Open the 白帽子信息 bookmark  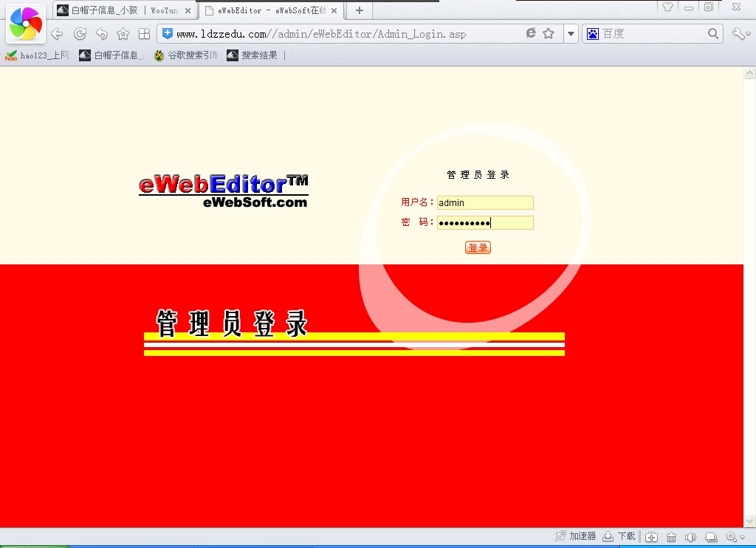pyautogui.click(x=111, y=55)
